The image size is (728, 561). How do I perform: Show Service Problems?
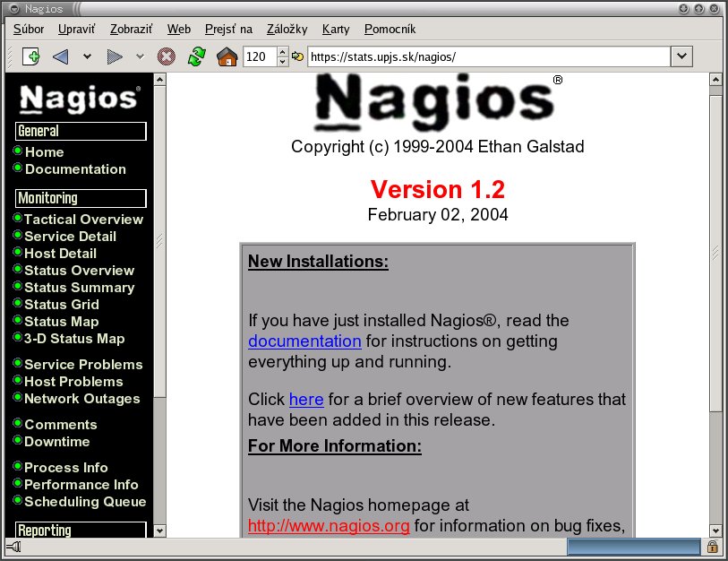click(x=83, y=365)
